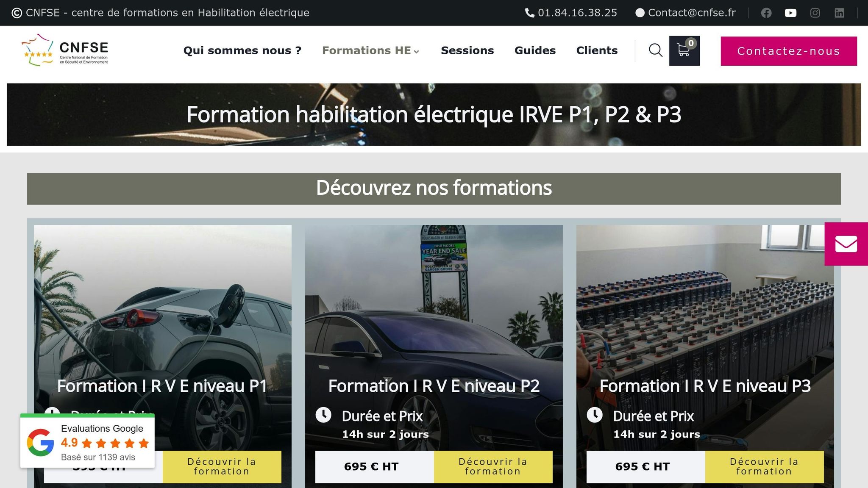Screen dimensions: 868x488
Task: Expand the Formations HE dropdown menu
Action: pos(371,50)
